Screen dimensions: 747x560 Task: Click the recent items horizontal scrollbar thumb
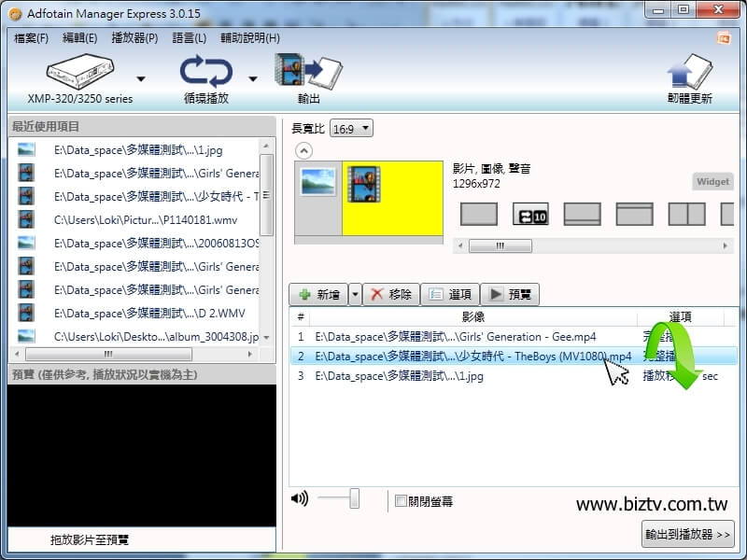click(108, 354)
